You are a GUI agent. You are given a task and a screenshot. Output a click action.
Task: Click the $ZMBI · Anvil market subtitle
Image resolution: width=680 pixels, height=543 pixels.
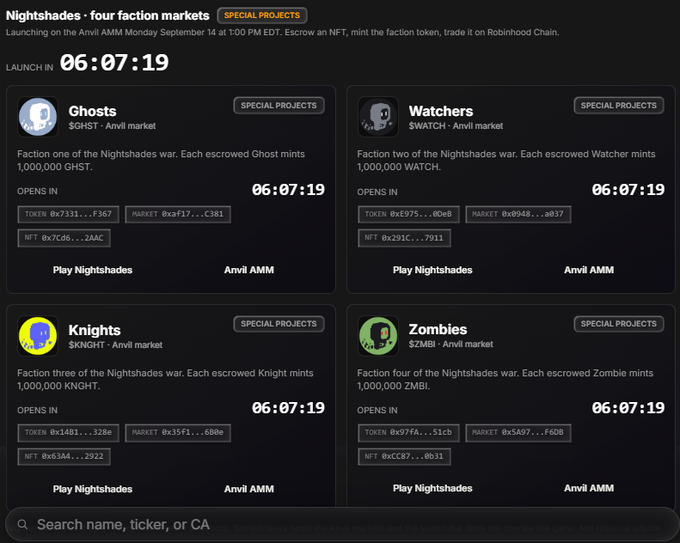(451, 344)
